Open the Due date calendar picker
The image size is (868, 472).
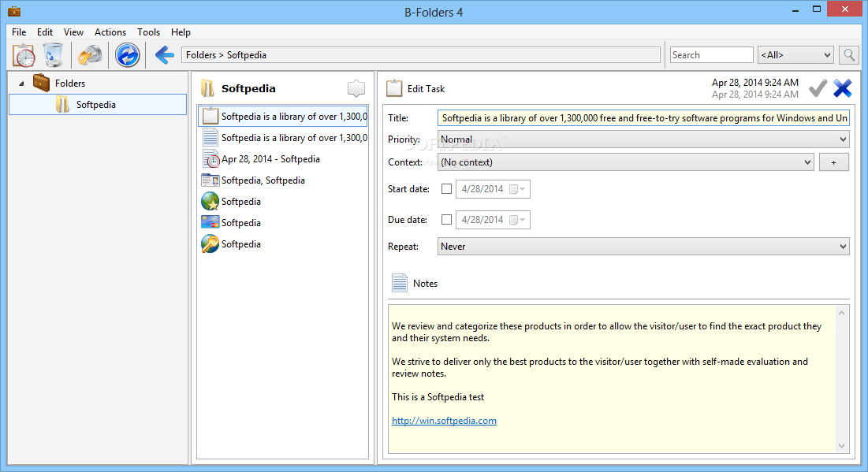pyautogui.click(x=518, y=220)
